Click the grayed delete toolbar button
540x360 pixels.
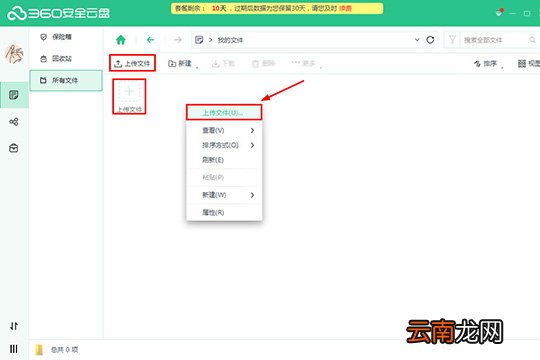click(x=263, y=63)
